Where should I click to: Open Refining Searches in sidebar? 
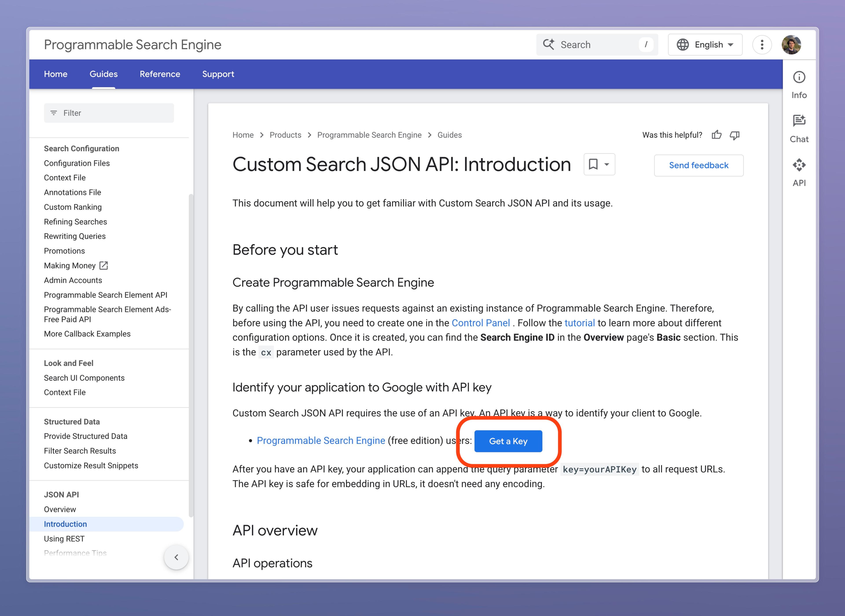coord(75,221)
